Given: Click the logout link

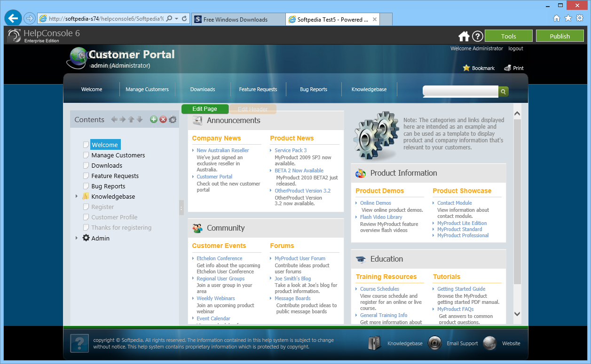Looking at the screenshot, I should [x=516, y=48].
